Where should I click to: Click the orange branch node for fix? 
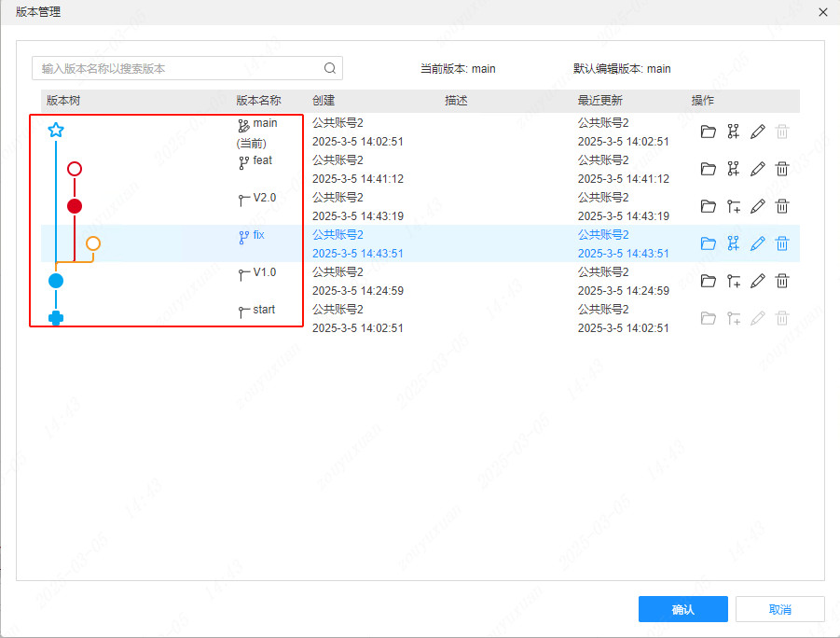coord(92,243)
